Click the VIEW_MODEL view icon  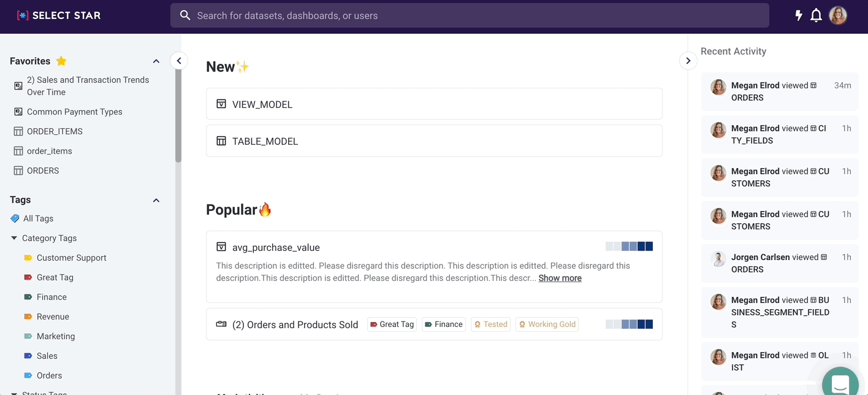click(x=221, y=104)
